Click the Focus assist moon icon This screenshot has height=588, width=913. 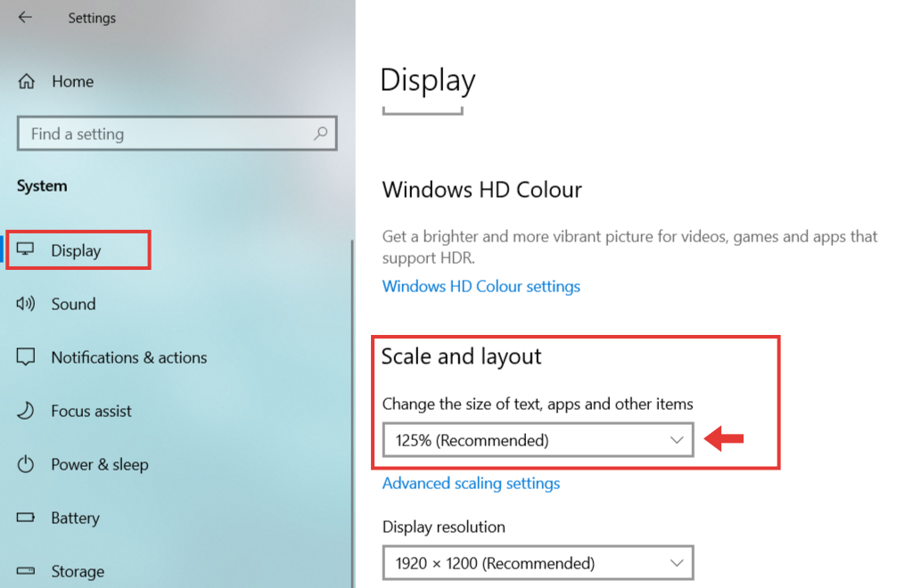coord(26,411)
